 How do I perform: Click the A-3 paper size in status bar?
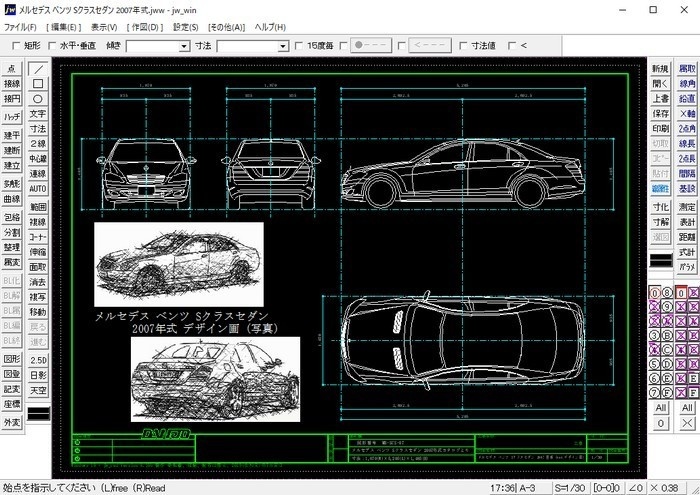coord(527,488)
